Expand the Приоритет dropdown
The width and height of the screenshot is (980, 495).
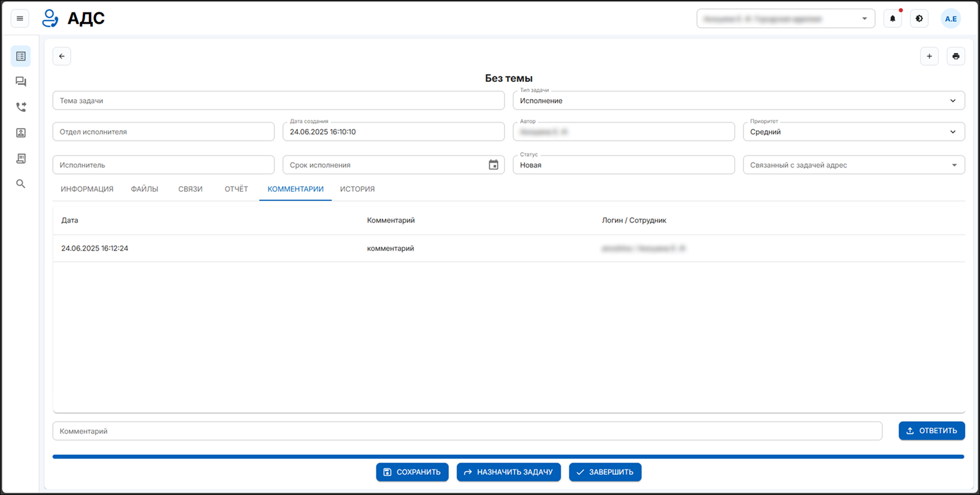pos(952,132)
